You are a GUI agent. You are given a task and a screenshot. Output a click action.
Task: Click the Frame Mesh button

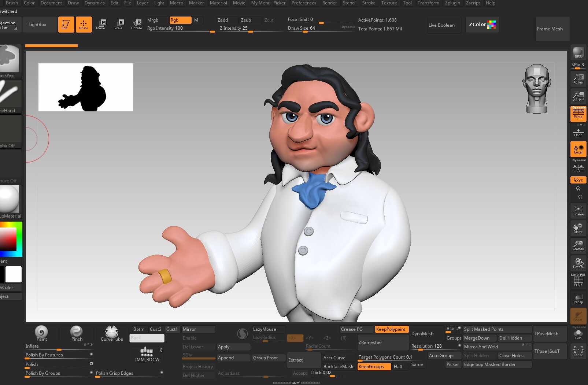(x=553, y=29)
